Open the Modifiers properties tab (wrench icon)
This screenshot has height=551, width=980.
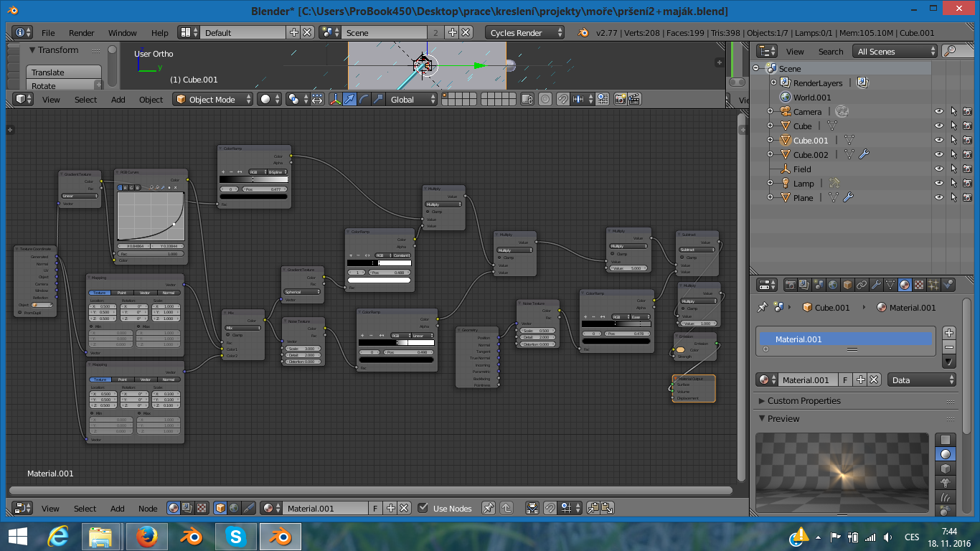pyautogui.click(x=876, y=285)
